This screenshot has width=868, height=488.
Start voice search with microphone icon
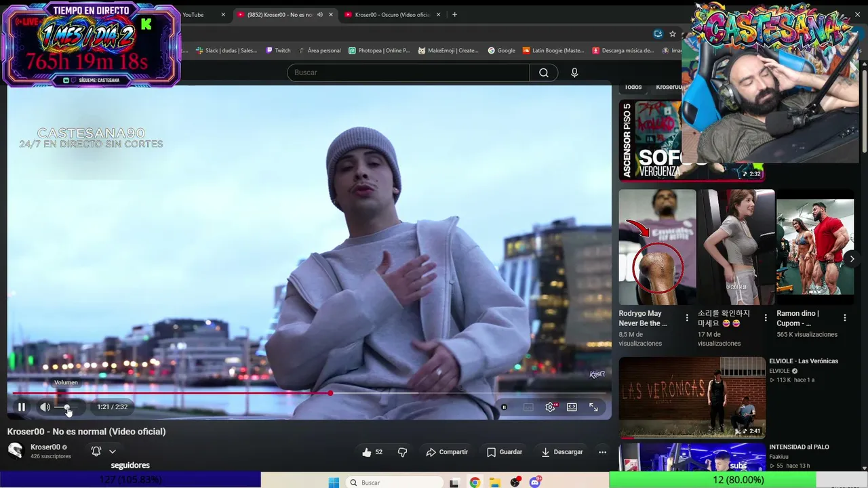click(x=574, y=73)
